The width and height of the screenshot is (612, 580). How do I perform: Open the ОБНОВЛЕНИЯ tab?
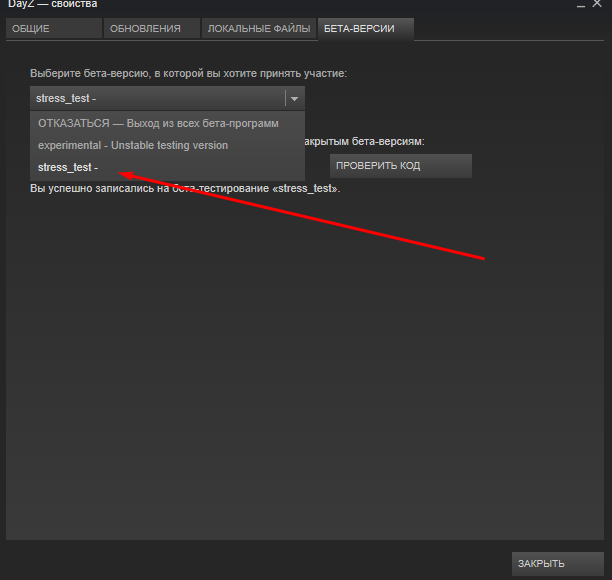[x=152, y=28]
